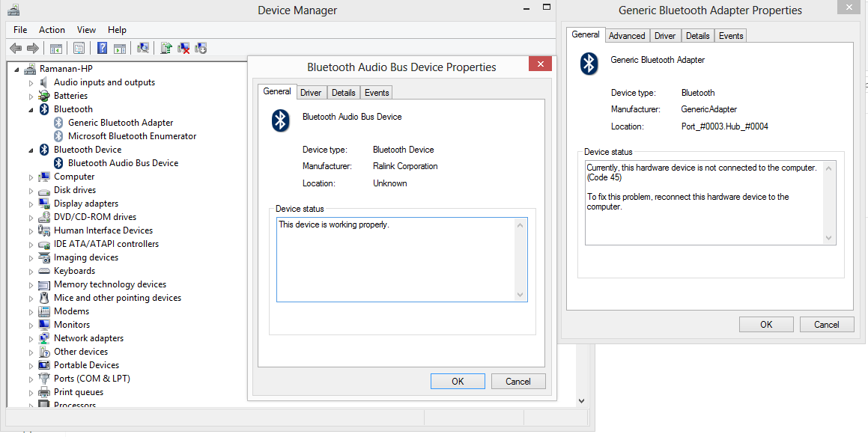The height and width of the screenshot is (437, 868).
Task: Select the Mice and other pointing devices icon
Action: [x=44, y=298]
